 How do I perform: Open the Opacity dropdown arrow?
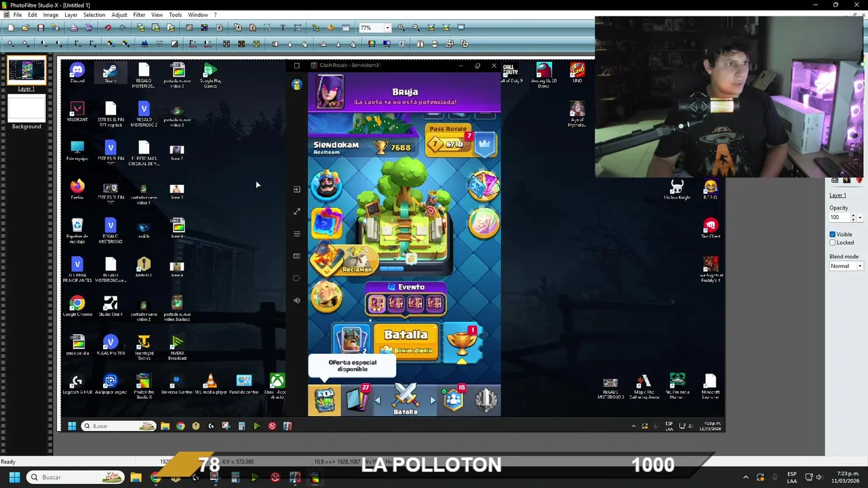point(860,218)
